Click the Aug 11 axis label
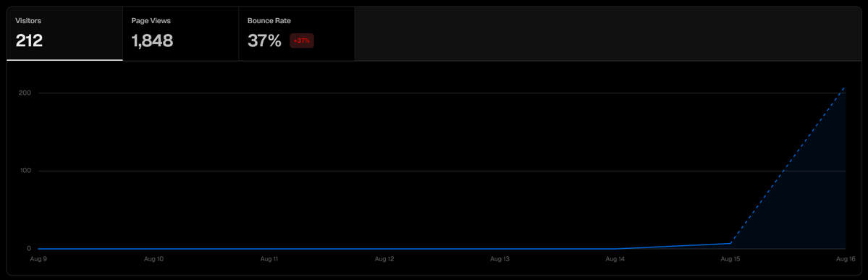Image resolution: width=868 pixels, height=280 pixels. point(269,258)
